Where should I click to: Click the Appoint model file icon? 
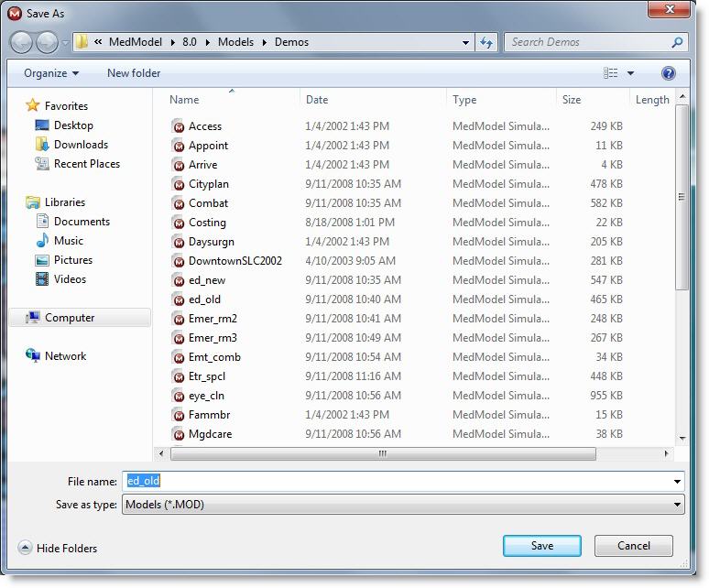click(179, 146)
